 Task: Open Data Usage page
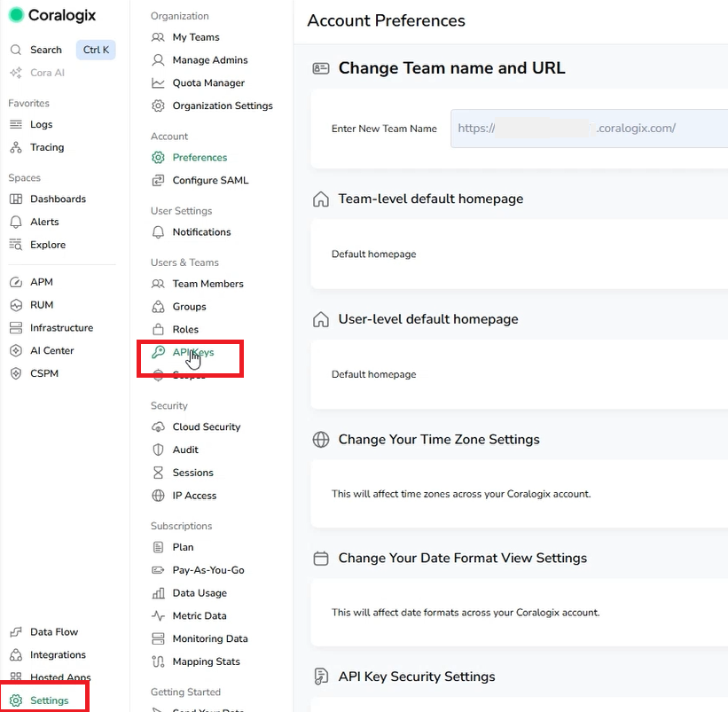tap(200, 592)
